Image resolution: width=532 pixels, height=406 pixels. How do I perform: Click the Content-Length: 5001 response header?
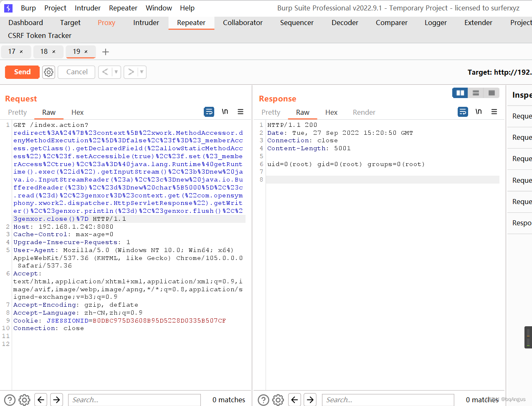(x=309, y=148)
